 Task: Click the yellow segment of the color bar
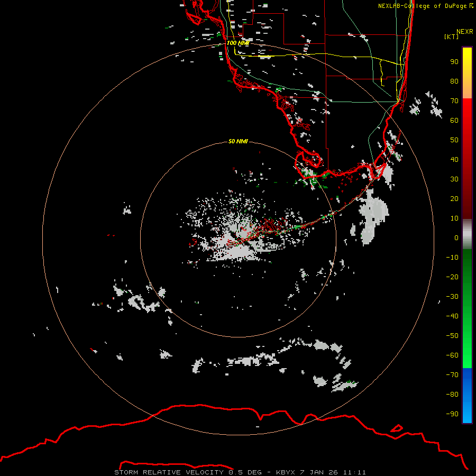[x=467, y=73]
